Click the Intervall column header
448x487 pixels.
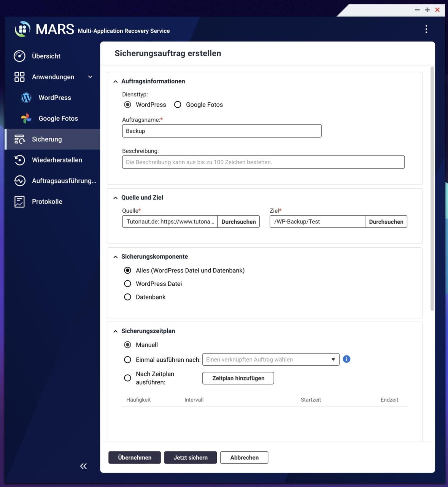click(x=194, y=400)
